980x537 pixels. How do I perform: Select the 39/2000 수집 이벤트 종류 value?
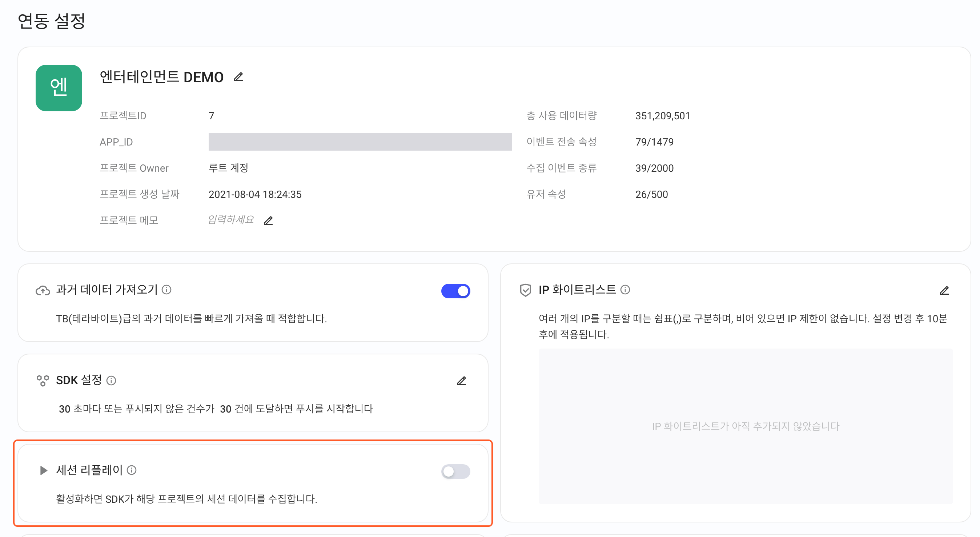click(x=654, y=168)
